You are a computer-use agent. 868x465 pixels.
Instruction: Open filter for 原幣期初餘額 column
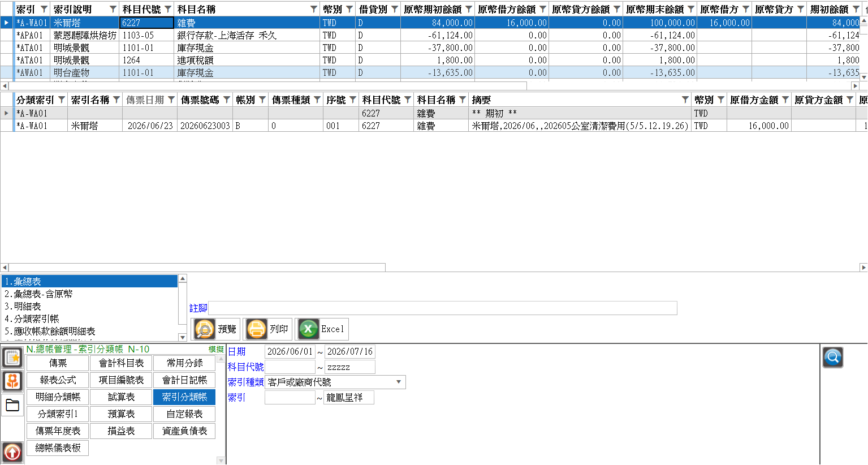tap(469, 10)
